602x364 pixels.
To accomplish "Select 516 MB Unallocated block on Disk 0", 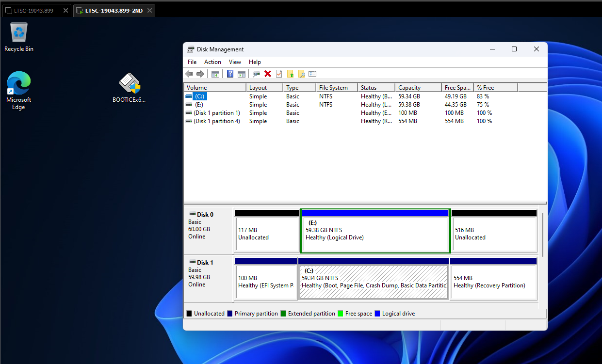I will click(494, 230).
